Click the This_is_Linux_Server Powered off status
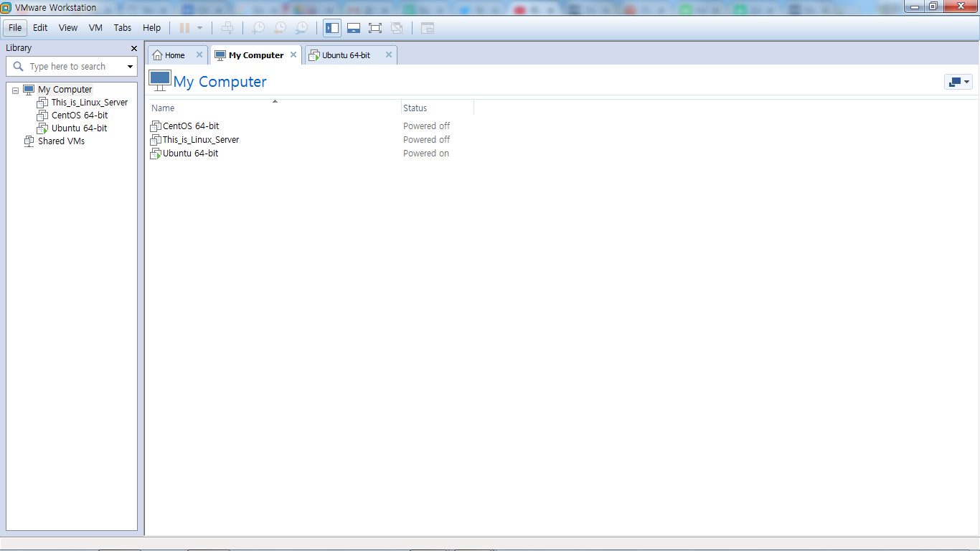The image size is (980, 551). tap(427, 140)
